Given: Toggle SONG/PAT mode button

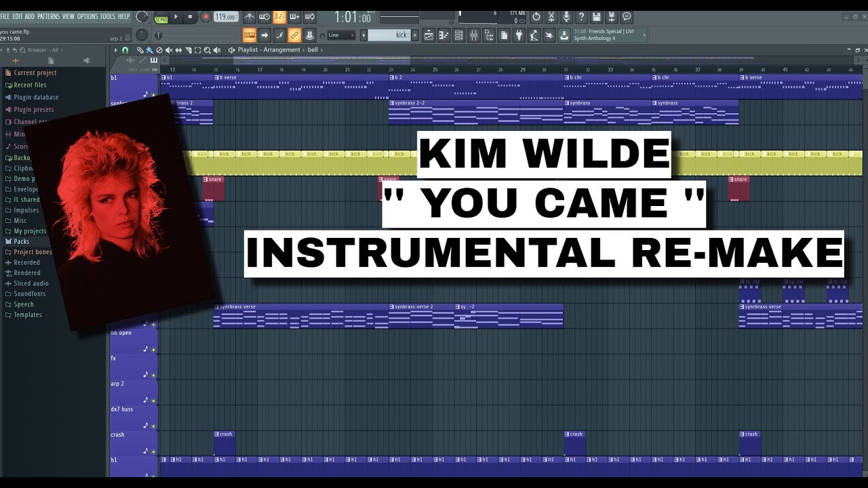Looking at the screenshot, I should (x=161, y=17).
